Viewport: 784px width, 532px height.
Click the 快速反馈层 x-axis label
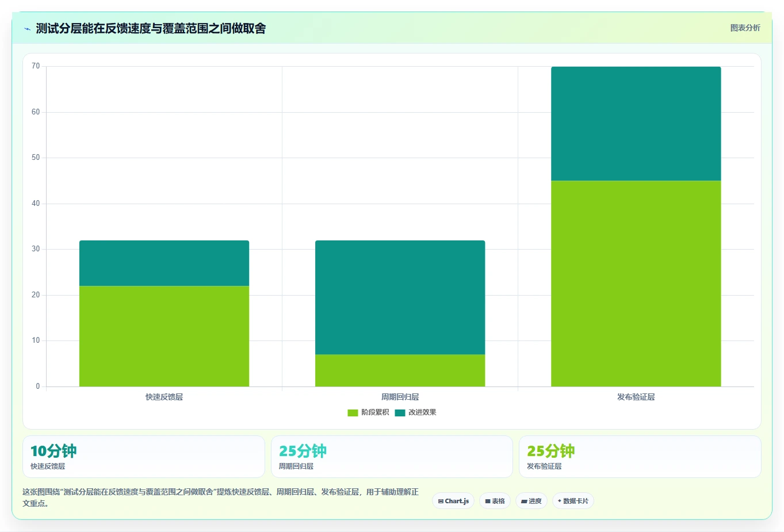point(164,397)
